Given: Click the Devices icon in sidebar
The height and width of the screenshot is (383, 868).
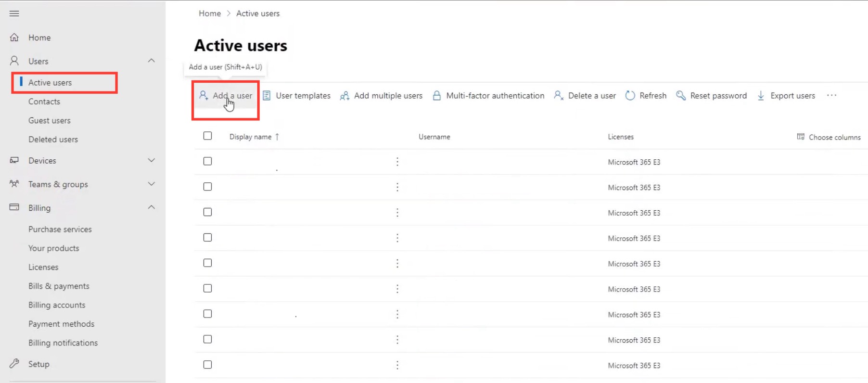Looking at the screenshot, I should pyautogui.click(x=14, y=160).
